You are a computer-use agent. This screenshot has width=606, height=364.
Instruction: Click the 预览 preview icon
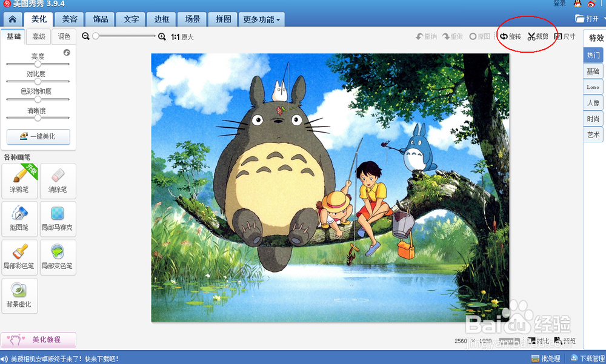(565, 341)
